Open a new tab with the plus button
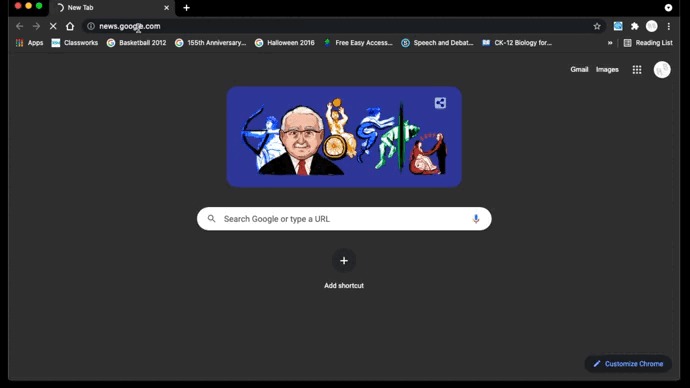 [x=187, y=7]
